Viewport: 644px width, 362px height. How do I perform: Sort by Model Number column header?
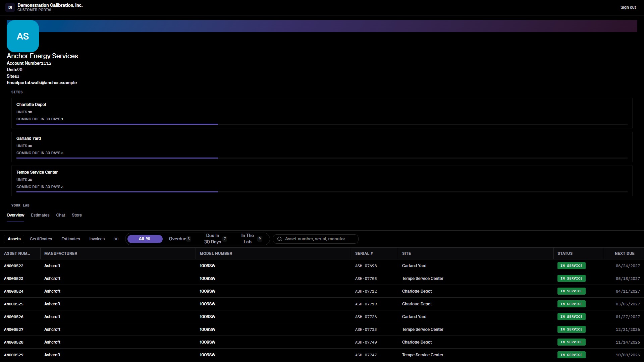273,253
